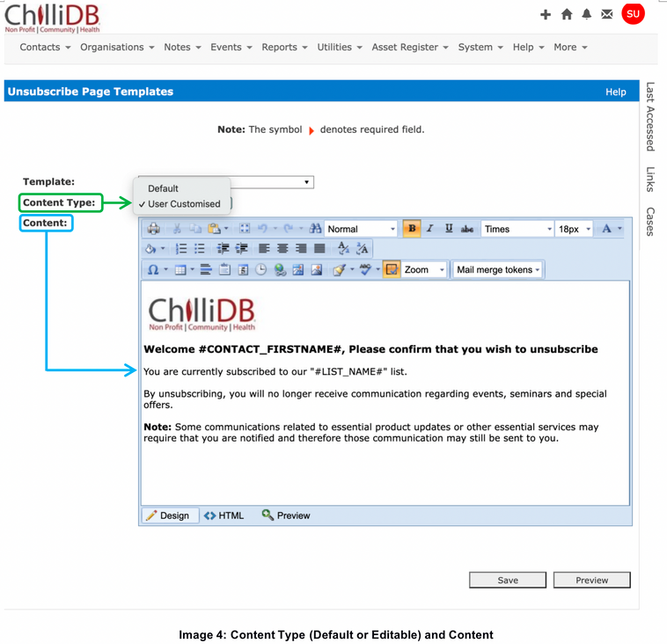Screen dimensions: 667x644
Task: Click the Copy icon in editor toolbar
Action: coord(195,229)
